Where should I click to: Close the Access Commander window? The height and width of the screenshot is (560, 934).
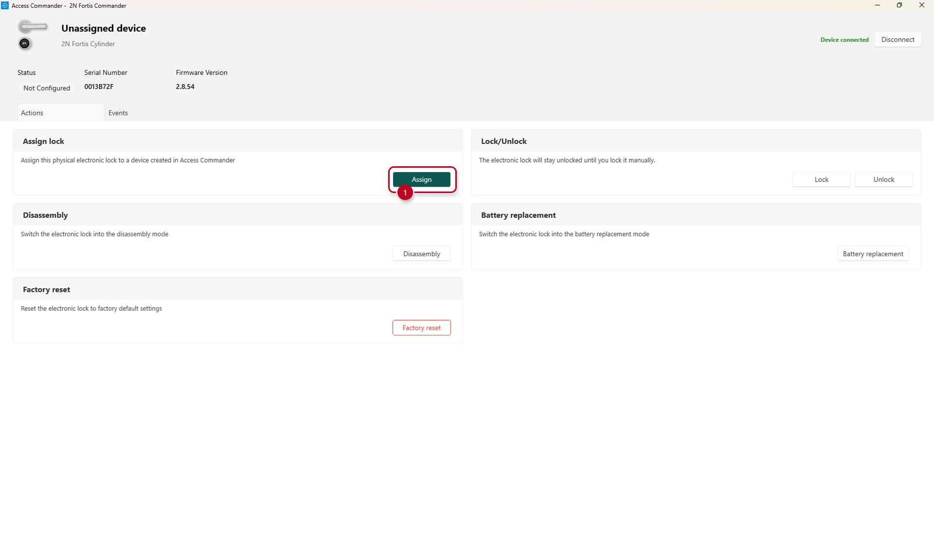[x=922, y=5]
